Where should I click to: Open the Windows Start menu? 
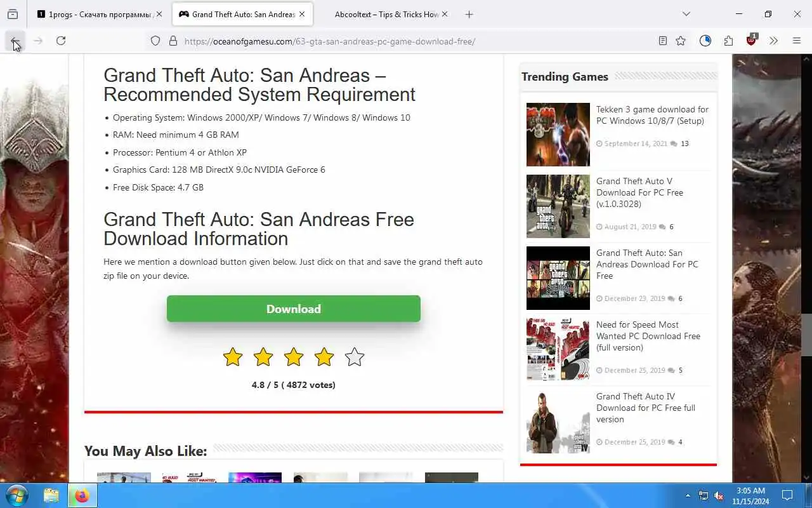[16, 495]
